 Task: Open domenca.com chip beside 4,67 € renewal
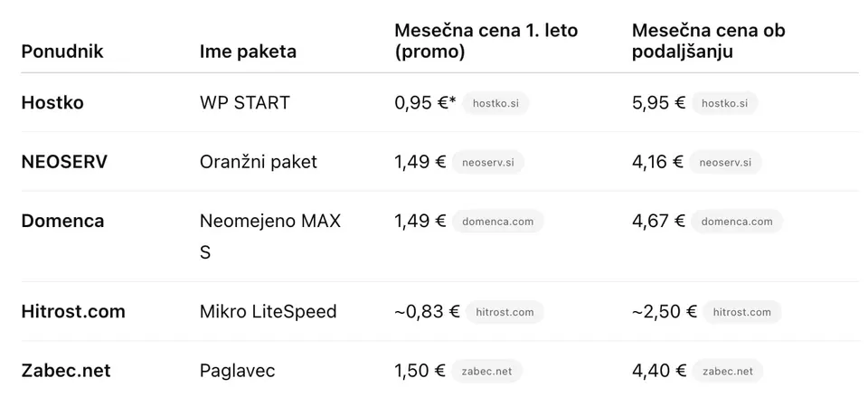pos(737,222)
